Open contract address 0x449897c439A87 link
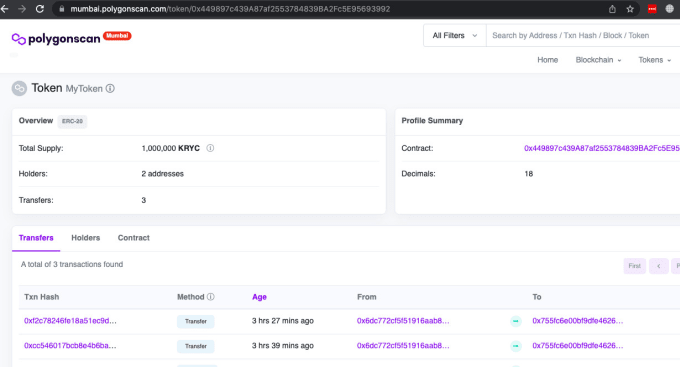The width and height of the screenshot is (680, 367). pyautogui.click(x=602, y=148)
